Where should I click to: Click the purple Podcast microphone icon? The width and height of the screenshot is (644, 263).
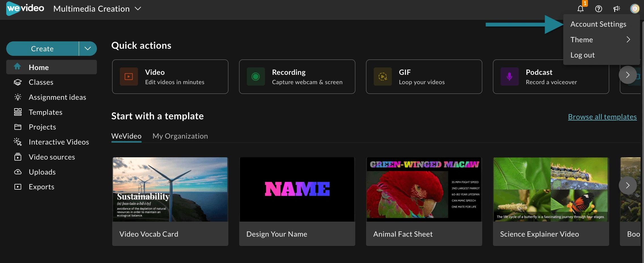tap(509, 77)
